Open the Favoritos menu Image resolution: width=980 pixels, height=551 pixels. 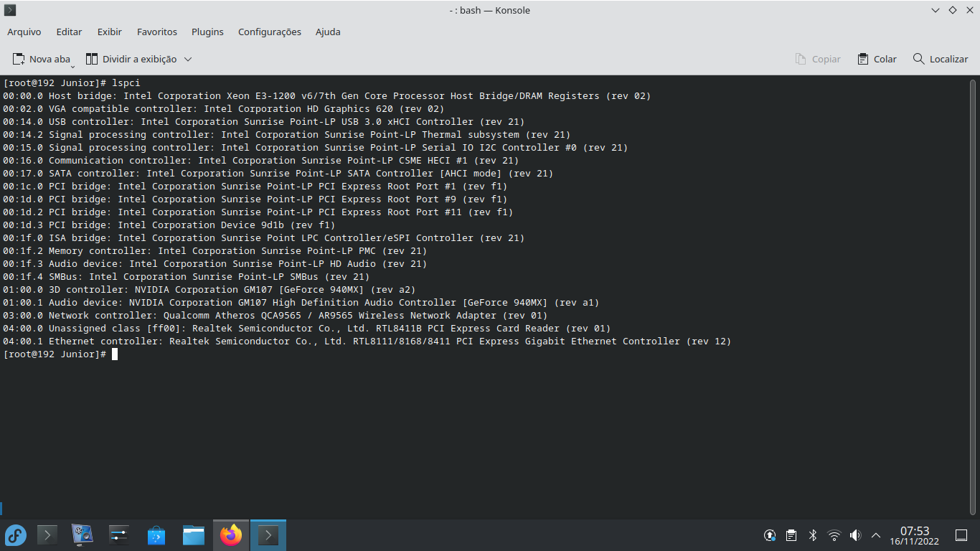point(157,32)
